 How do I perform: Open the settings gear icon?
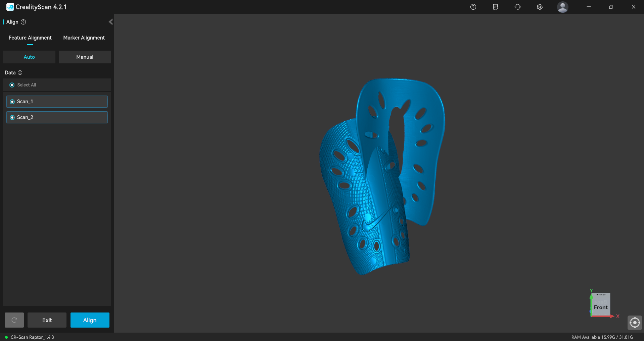(540, 7)
